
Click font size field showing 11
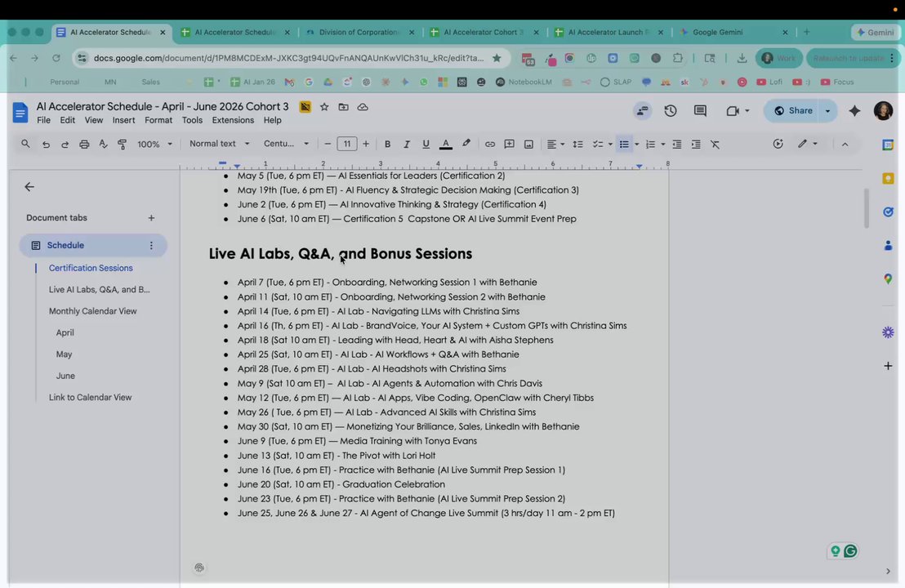pyautogui.click(x=347, y=144)
